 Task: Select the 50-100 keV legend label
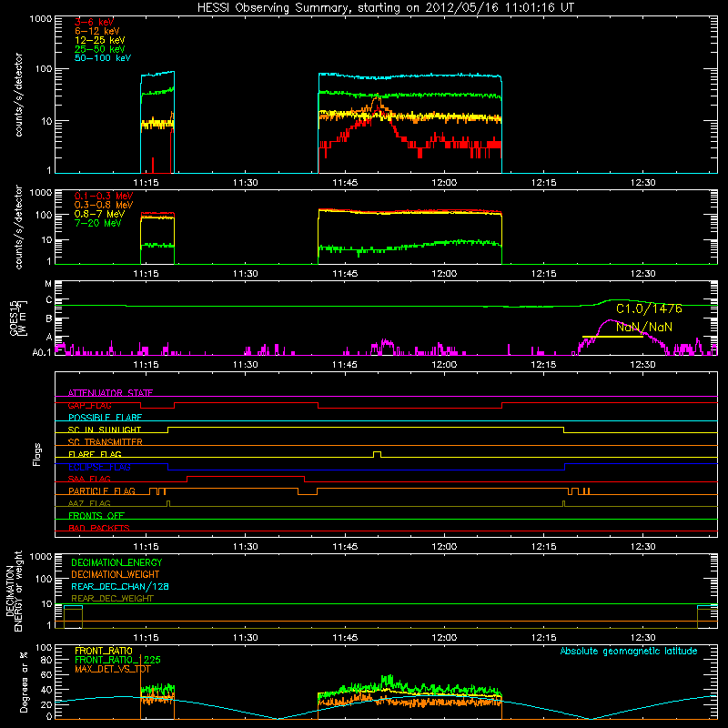(103, 58)
